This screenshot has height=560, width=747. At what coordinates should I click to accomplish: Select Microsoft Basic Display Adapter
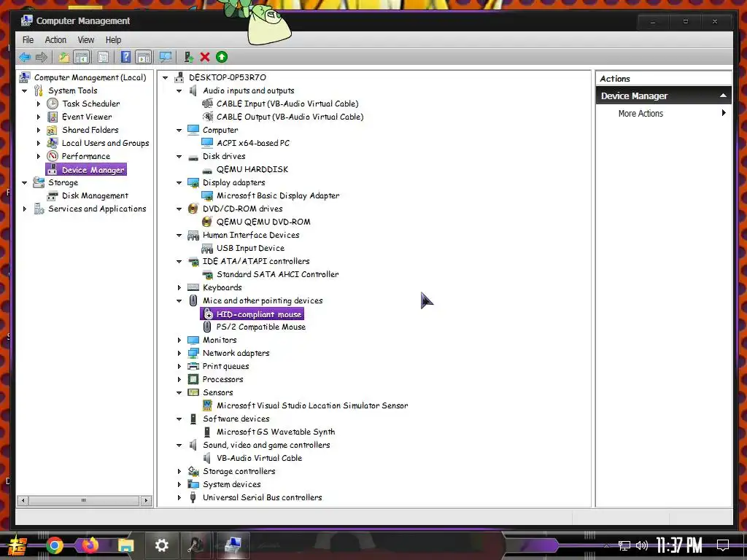(x=278, y=195)
